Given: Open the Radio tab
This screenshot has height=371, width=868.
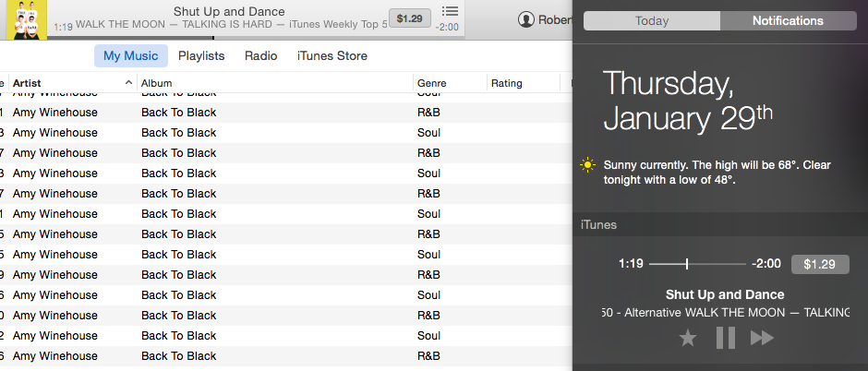Looking at the screenshot, I should pos(260,56).
